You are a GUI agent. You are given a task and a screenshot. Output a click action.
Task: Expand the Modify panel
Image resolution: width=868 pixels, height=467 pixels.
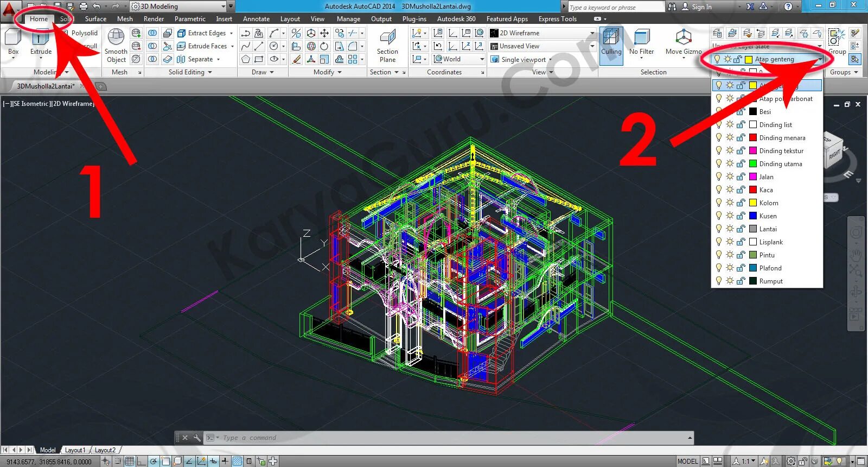coord(328,72)
